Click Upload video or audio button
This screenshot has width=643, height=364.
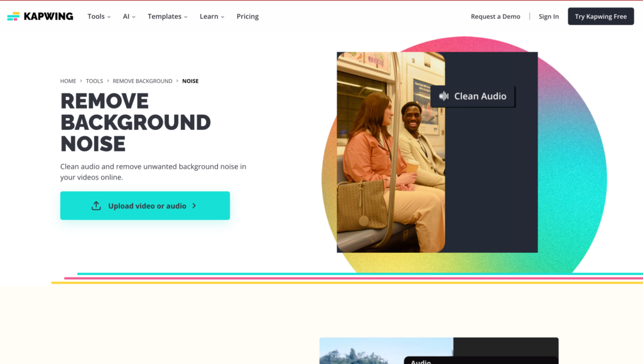(145, 206)
